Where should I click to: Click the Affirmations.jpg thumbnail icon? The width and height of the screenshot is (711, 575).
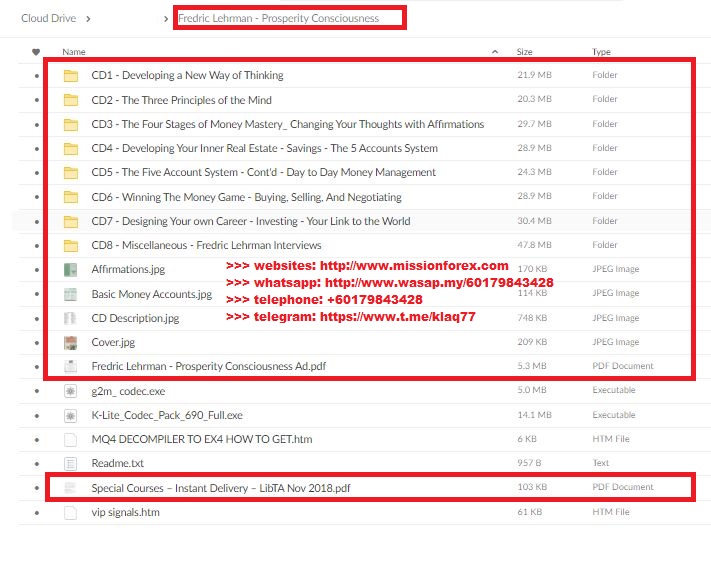[70, 270]
